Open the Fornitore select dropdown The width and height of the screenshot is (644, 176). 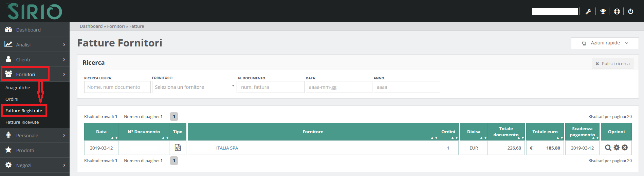coord(194,87)
